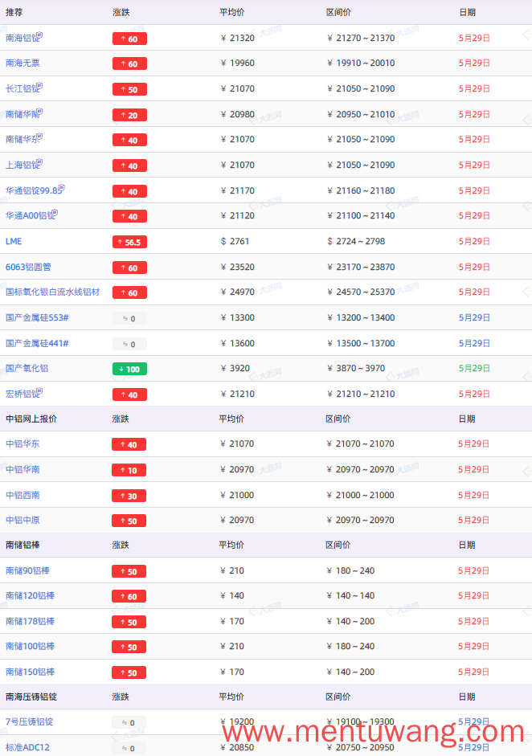Click the LME average price $ 2761
This screenshot has width=532, height=756.
tap(235, 241)
